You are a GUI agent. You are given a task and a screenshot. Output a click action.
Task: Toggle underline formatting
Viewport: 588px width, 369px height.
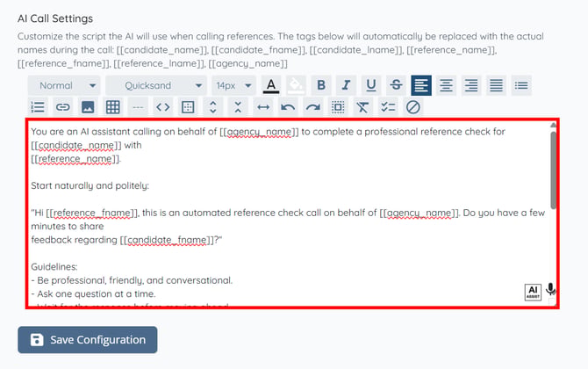(x=371, y=85)
